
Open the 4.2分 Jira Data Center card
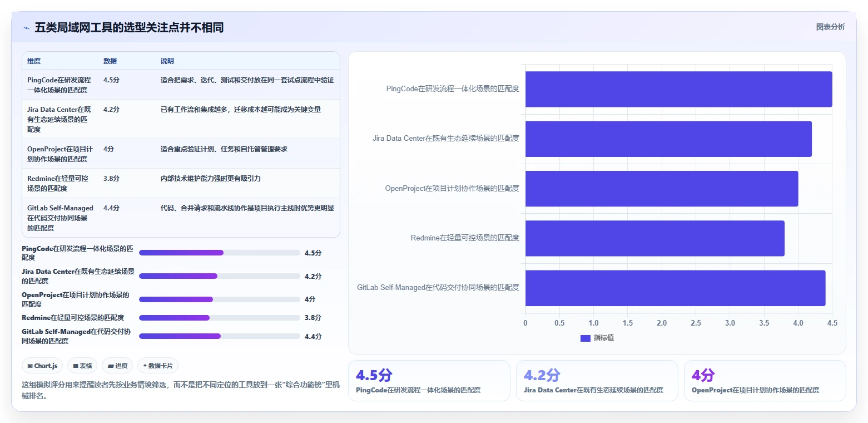coord(597,381)
